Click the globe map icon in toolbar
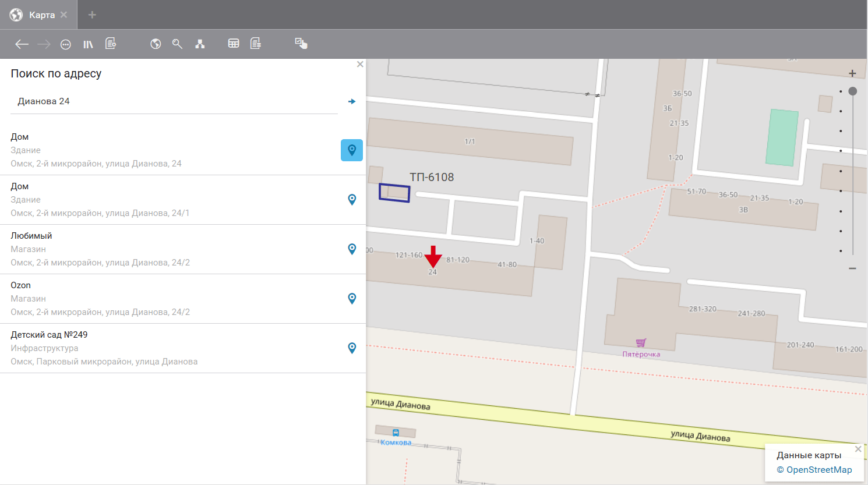Viewport: 868px width, 485px height. click(156, 44)
